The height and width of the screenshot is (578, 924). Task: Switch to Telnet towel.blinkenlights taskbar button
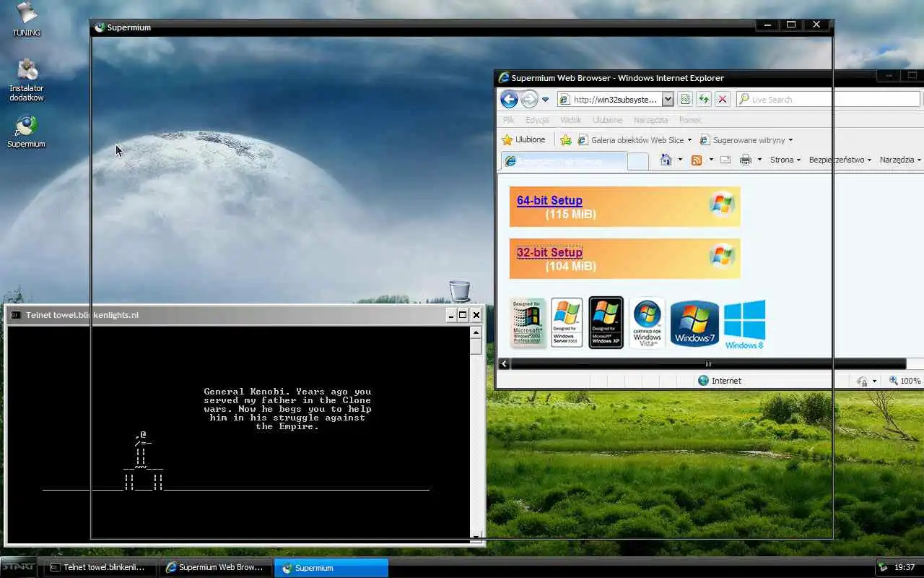(x=100, y=568)
